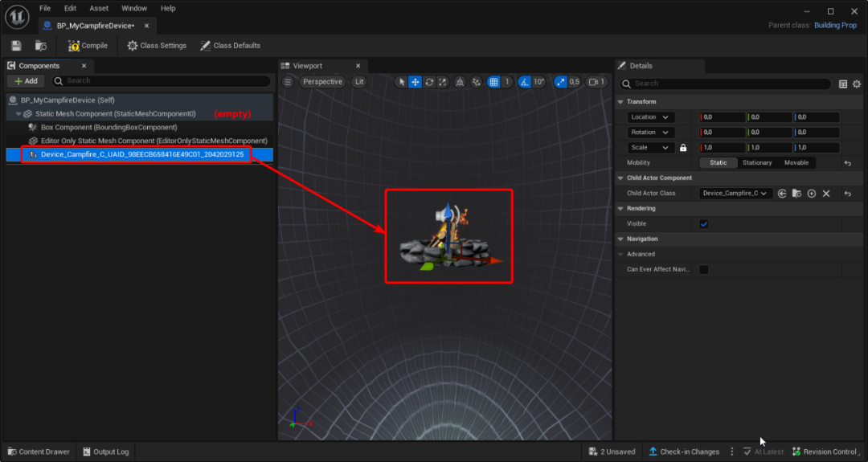Use selected asset for Child Actor Class
The image size is (868, 462).
point(782,193)
